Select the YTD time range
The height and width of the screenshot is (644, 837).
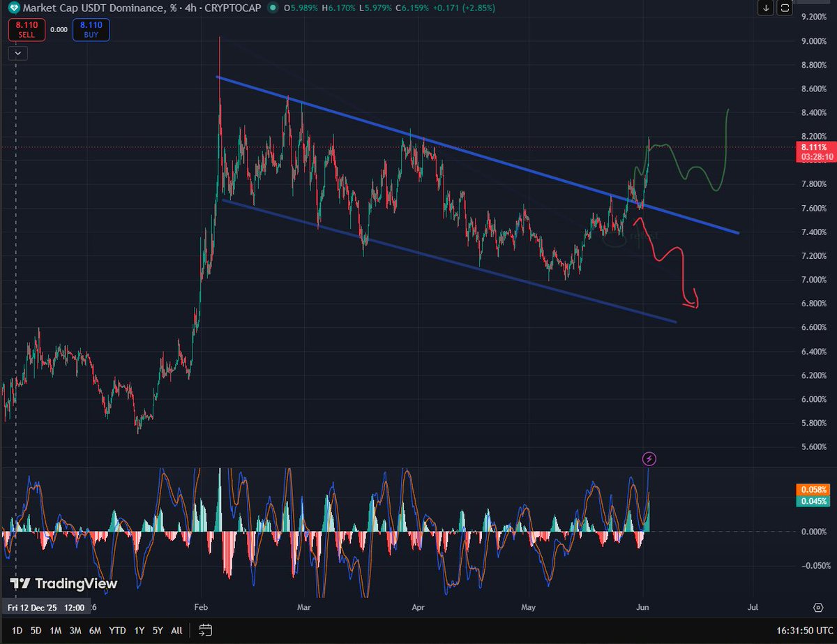[118, 630]
